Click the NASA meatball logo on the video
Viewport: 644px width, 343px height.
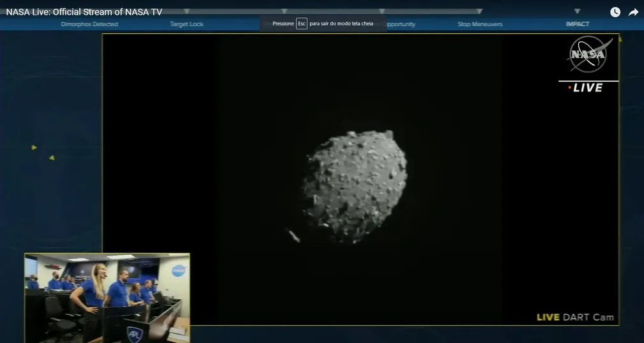pos(588,55)
